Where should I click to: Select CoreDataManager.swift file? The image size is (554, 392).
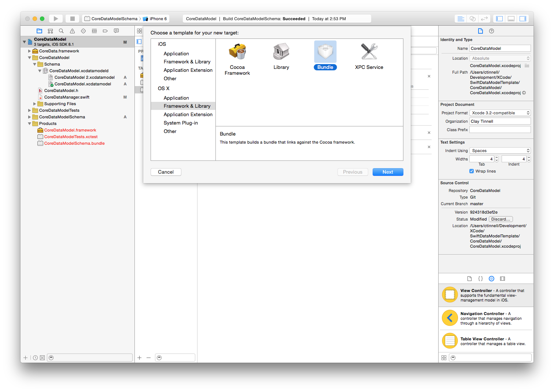[67, 97]
